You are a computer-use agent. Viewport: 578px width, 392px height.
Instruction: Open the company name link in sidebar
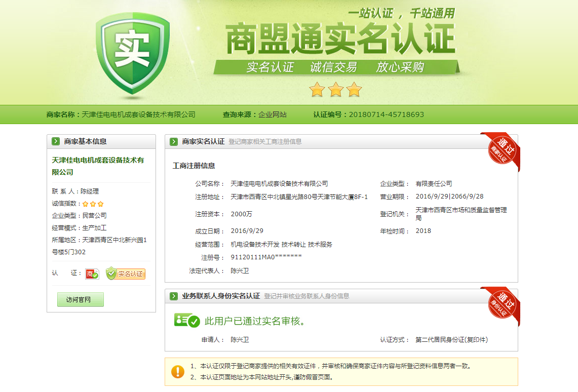(98, 166)
